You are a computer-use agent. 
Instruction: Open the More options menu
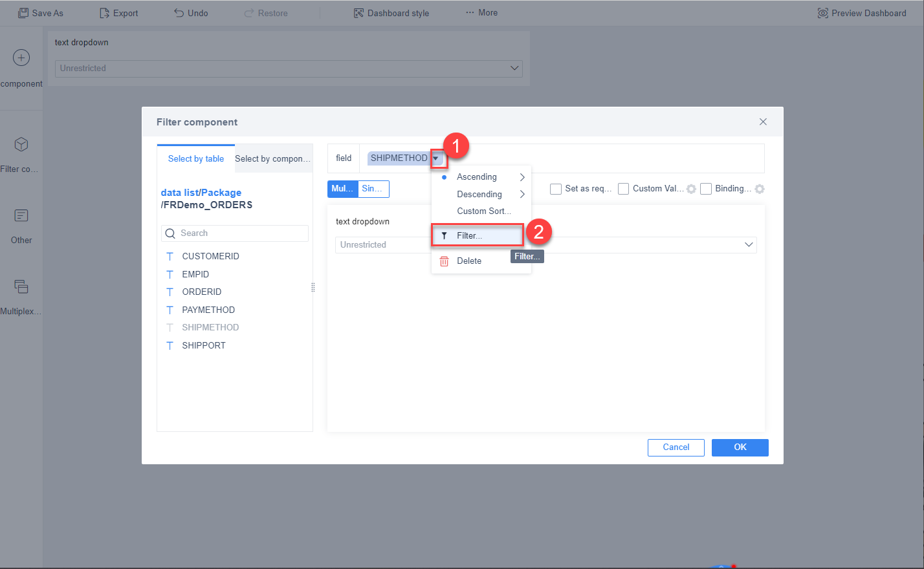482,12
